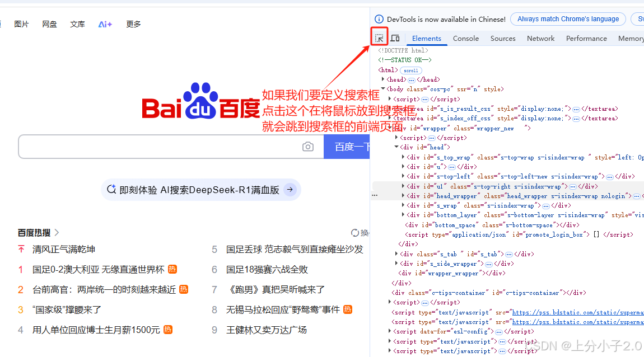
Task: Open hot search 无锡马拉松回应“野鸳鸯”事件
Action: coord(283,310)
